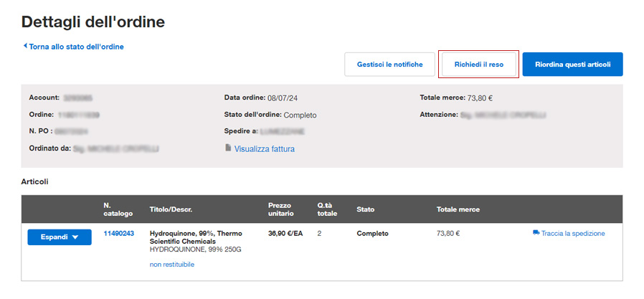Click the non restituibile link
Screen dimensions: 644x299
point(172,265)
